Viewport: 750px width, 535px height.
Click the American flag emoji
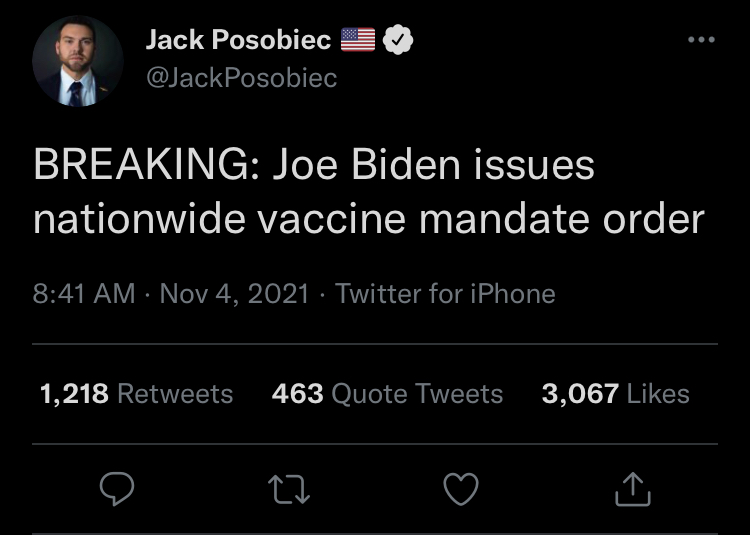pyautogui.click(x=358, y=40)
